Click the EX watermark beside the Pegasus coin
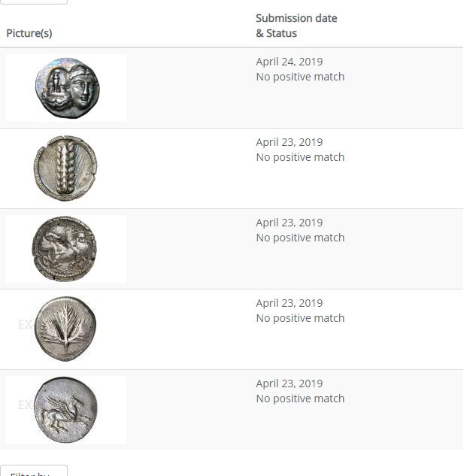The image size is (470, 476). 26,405
